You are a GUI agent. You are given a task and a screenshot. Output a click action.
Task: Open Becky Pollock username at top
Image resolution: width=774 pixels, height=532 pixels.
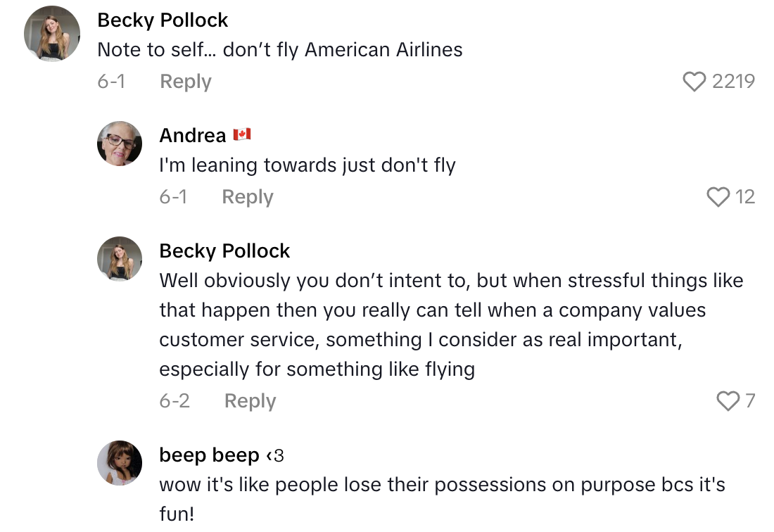click(163, 20)
